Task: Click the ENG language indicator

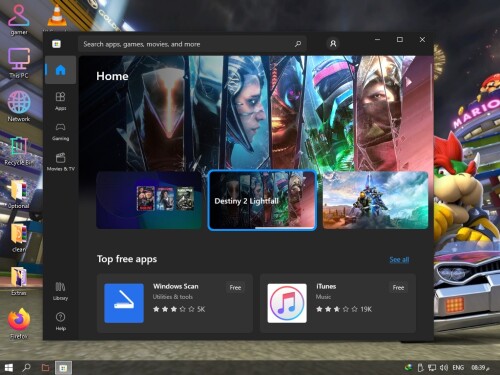Action: point(458,367)
